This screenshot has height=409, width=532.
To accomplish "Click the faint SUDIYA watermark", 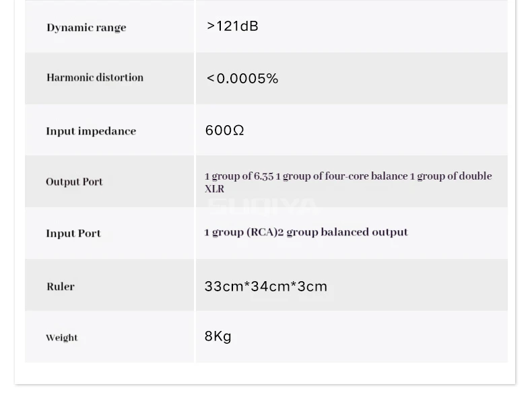I will 263,205.
